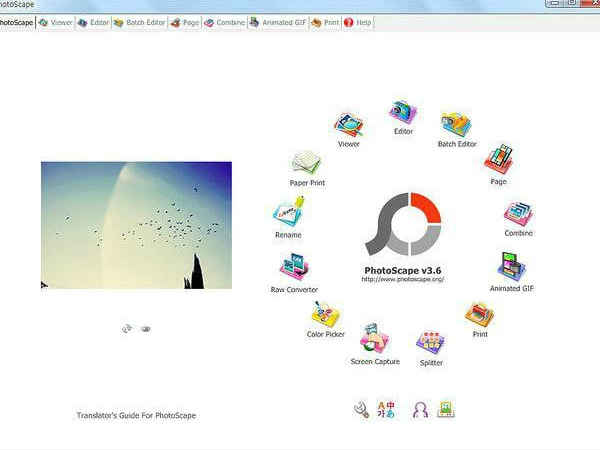Switch to the Animated GIF tab

278,23
